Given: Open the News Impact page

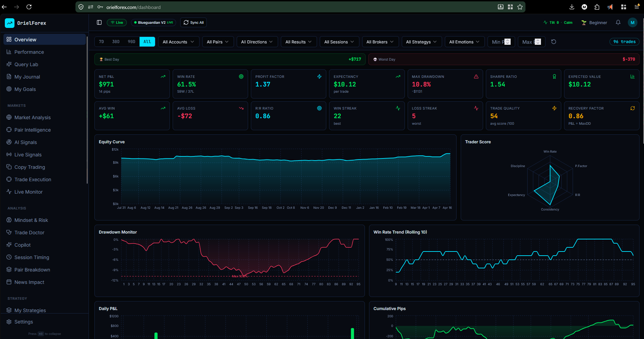Looking at the screenshot, I should pyautogui.click(x=29, y=282).
